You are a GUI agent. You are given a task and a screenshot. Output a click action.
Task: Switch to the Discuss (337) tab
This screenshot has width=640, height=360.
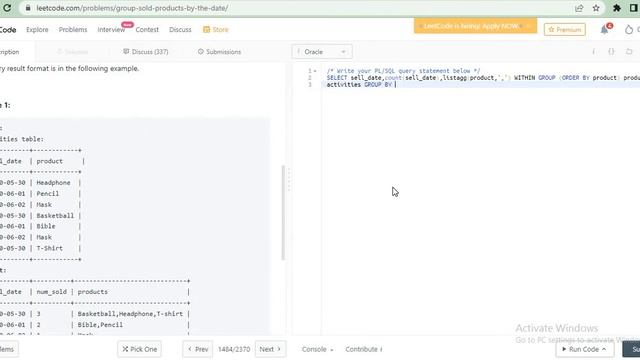(x=146, y=52)
